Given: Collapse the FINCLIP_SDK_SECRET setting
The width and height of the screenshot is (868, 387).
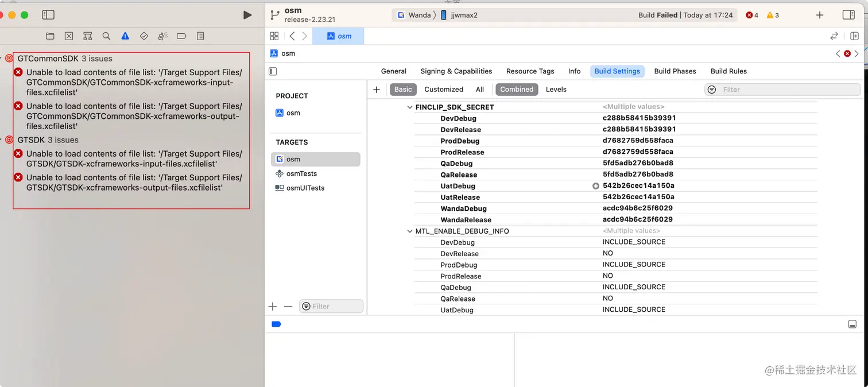Looking at the screenshot, I should (410, 107).
